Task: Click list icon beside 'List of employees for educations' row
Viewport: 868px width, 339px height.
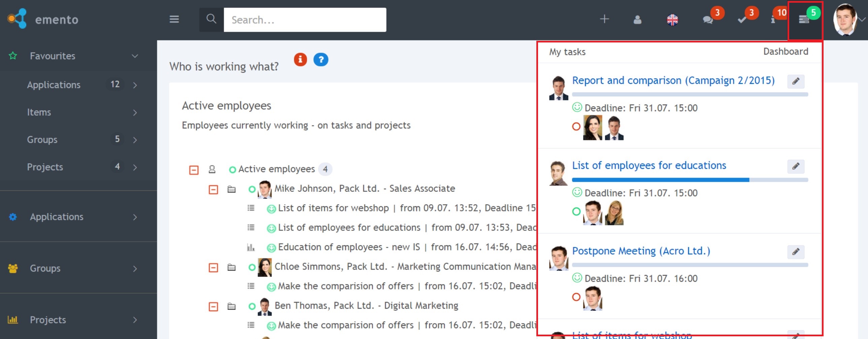Action: pos(251,227)
